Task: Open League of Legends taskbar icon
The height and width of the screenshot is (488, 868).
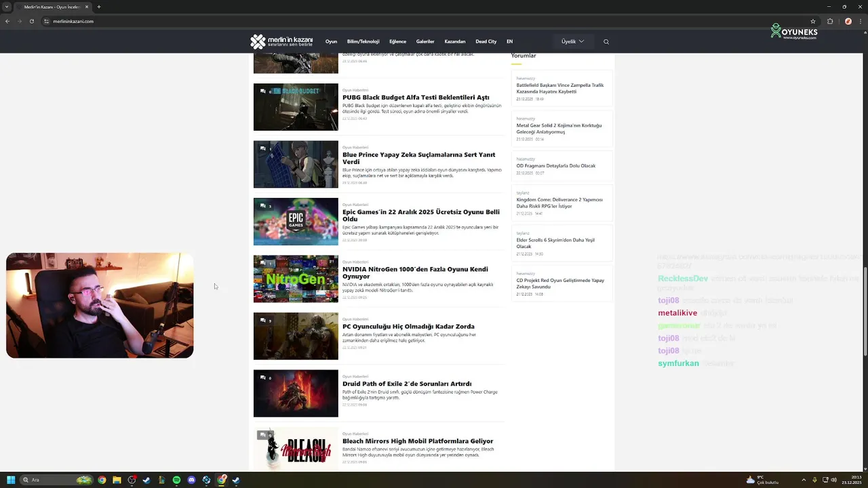Action: (161, 480)
